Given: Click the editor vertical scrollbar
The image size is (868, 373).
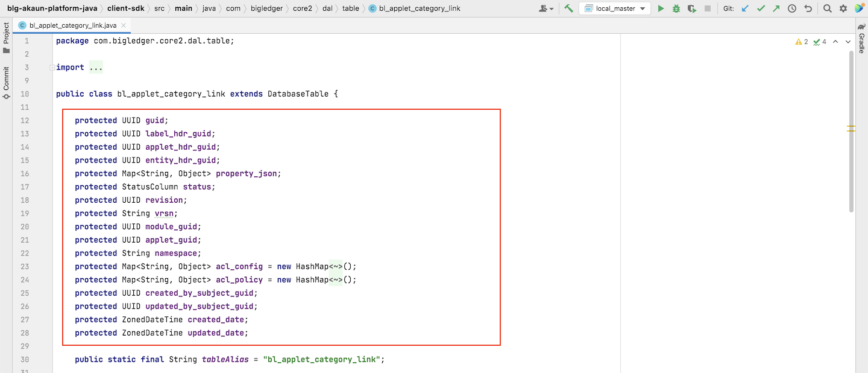Looking at the screenshot, I should click(x=851, y=132).
